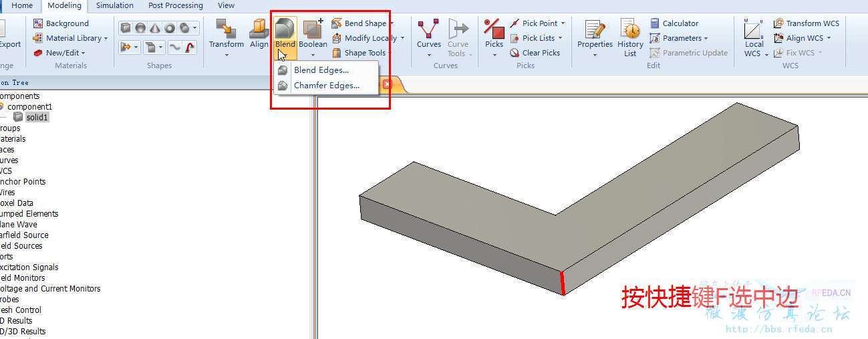The image size is (868, 339).
Task: Click the Local WCS icon
Action: click(754, 29)
